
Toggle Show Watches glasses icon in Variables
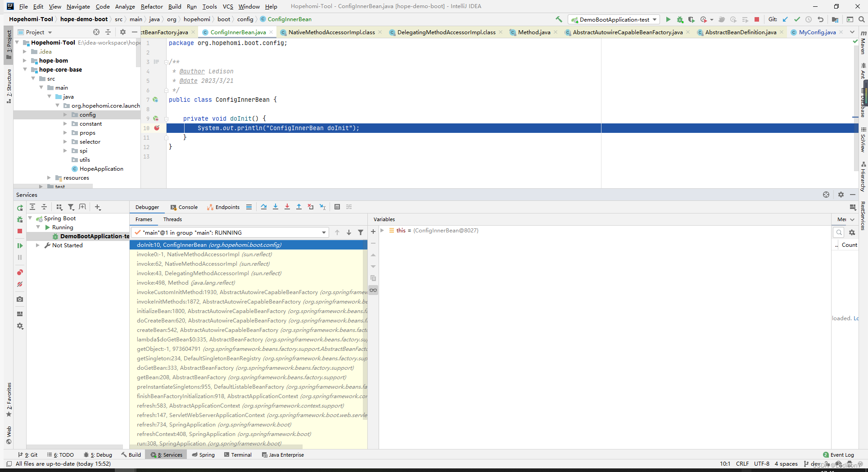point(373,290)
